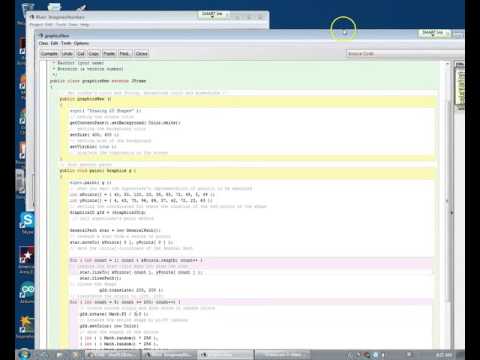Click the America's Army desktop icon

(26, 260)
